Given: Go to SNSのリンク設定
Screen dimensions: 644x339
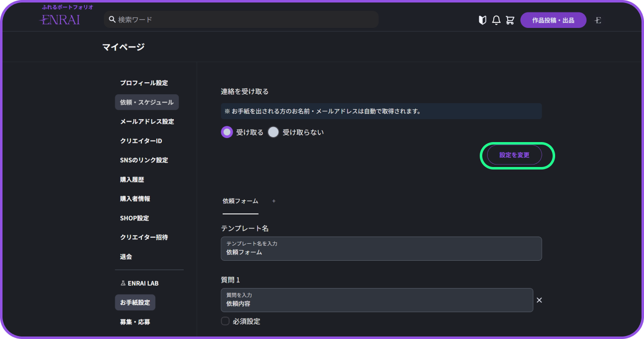Looking at the screenshot, I should point(144,160).
